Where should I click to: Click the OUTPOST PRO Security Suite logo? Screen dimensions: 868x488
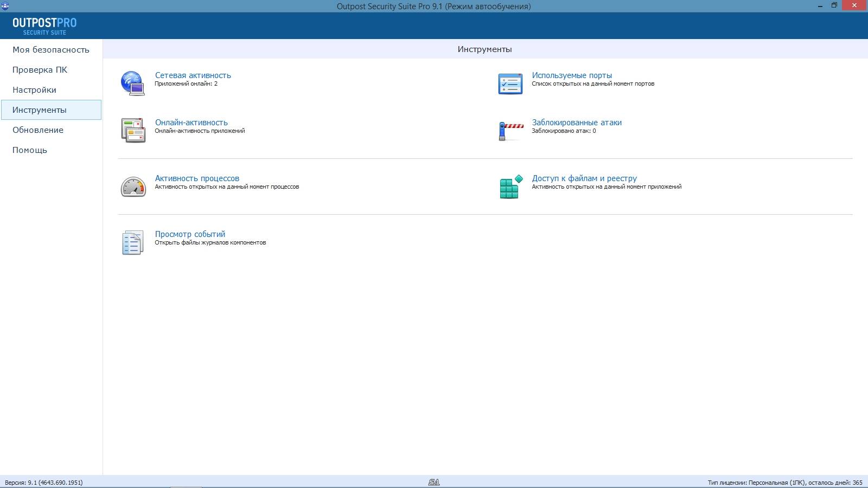click(x=44, y=26)
